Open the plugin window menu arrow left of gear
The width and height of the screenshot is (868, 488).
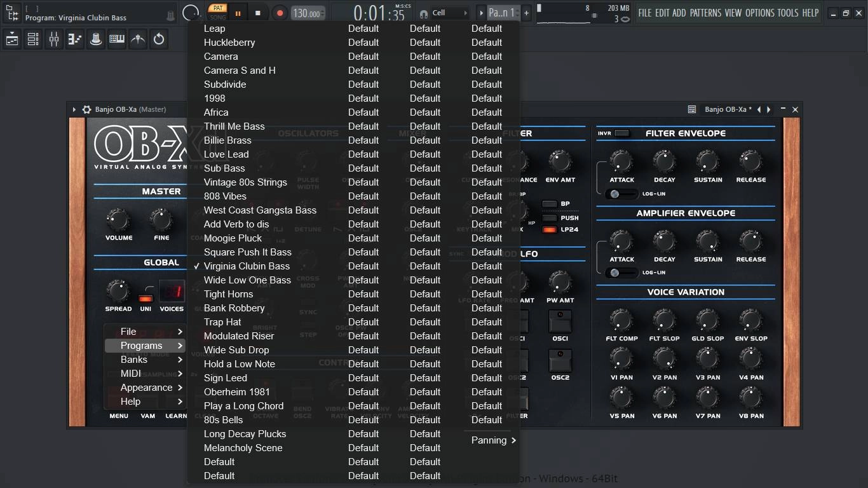(x=74, y=109)
